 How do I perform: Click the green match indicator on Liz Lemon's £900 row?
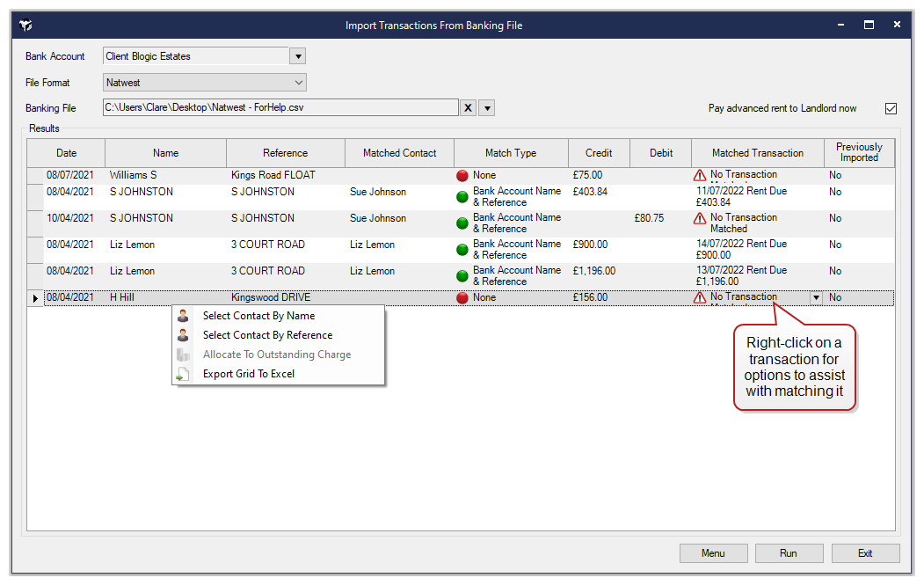point(462,249)
